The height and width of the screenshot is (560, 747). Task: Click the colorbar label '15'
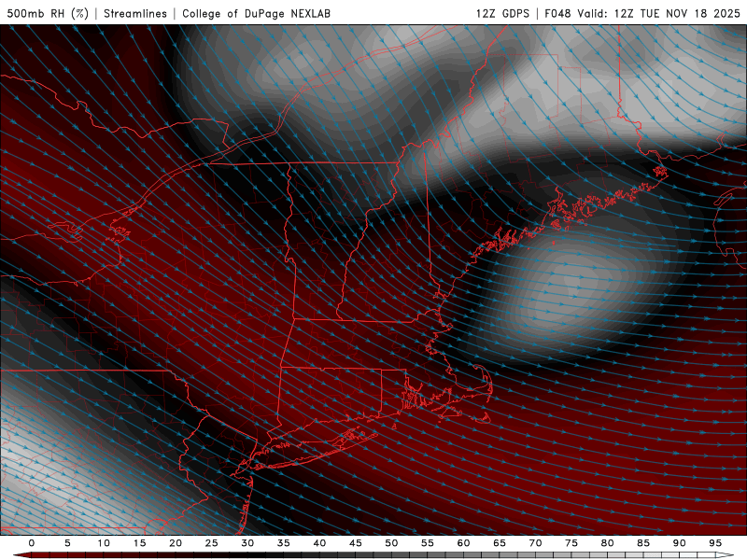pos(139,543)
